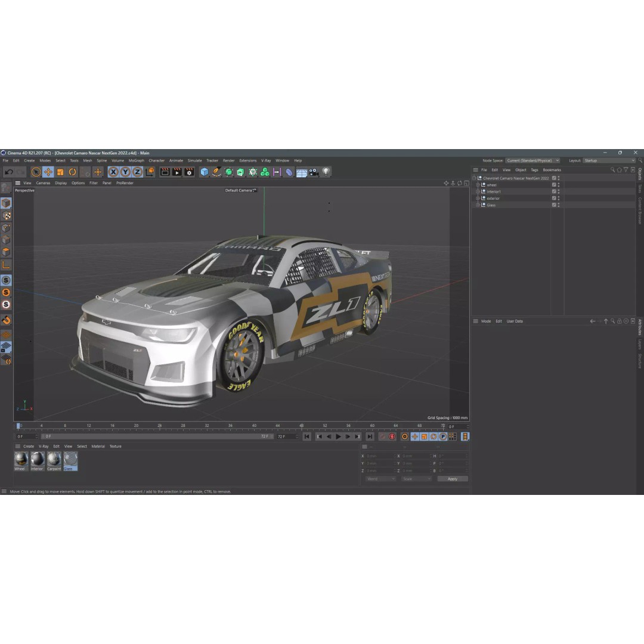644x644 pixels.
Task: Activate the Scale tool
Action: coord(60,172)
